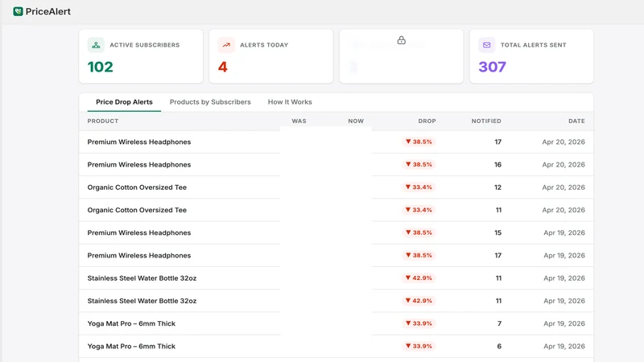
Task: Select Yoga Mat Pro row with 6 notified
Action: 336,347
